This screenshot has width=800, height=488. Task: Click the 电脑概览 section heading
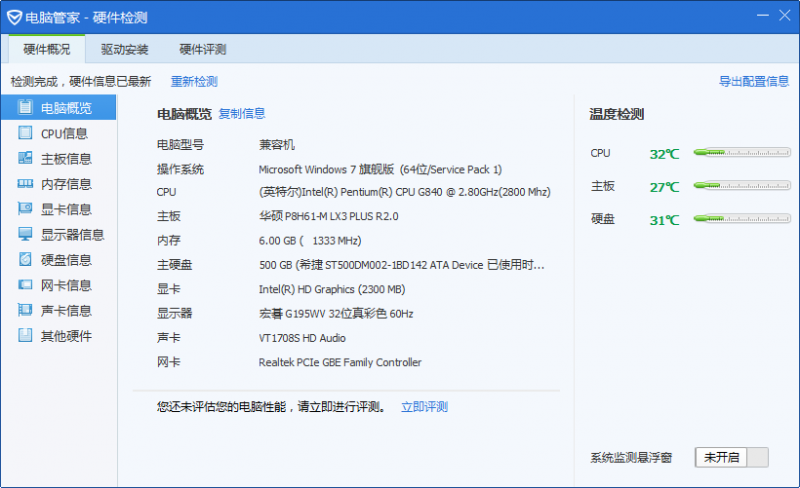pos(184,114)
